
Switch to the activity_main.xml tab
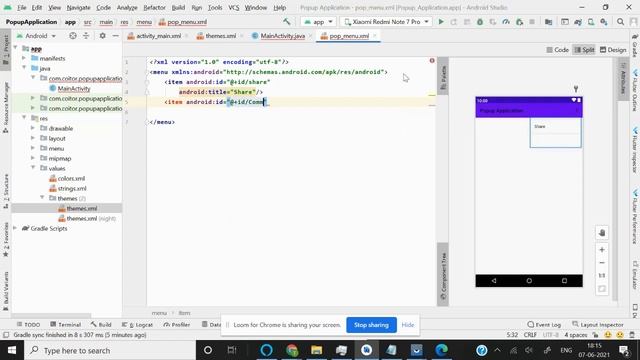(x=158, y=36)
